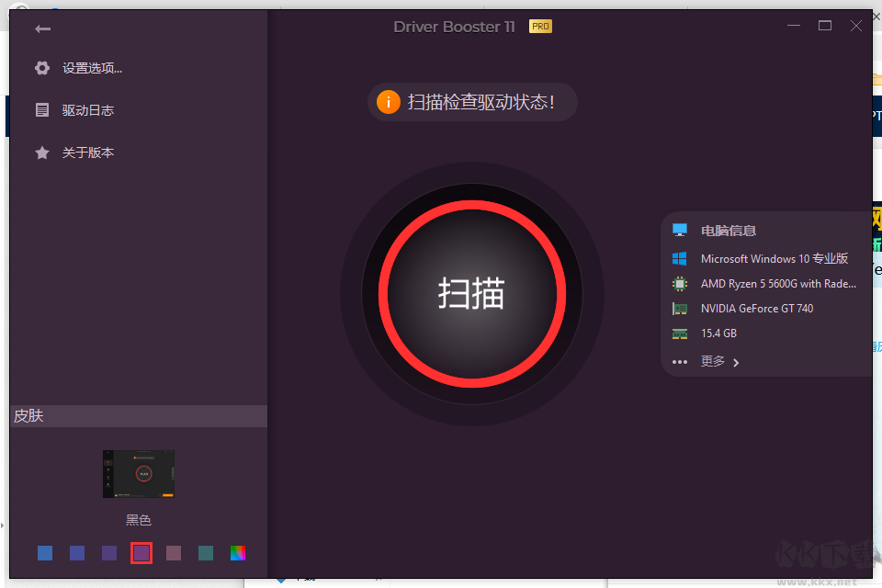Pick the blue skin color swatch
Viewport: 882px width, 588px height.
coord(45,552)
